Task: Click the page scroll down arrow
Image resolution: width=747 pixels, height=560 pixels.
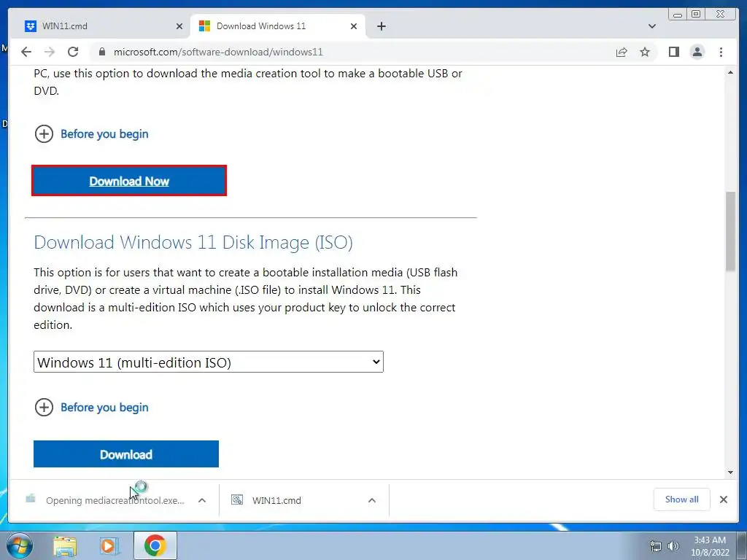Action: (730, 472)
